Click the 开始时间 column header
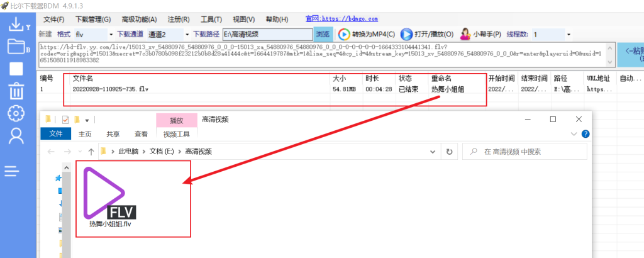Image resolution: width=644 pixels, height=258 pixels. point(502,77)
